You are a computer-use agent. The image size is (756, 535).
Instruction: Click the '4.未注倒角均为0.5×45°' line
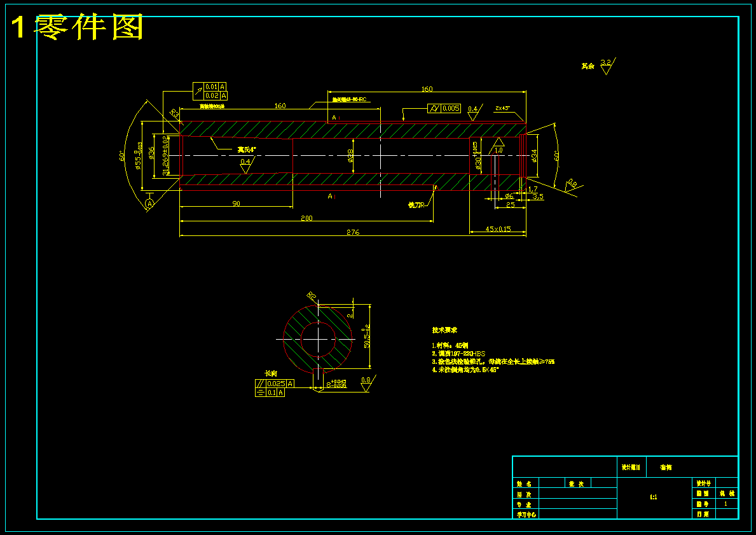[466, 370]
